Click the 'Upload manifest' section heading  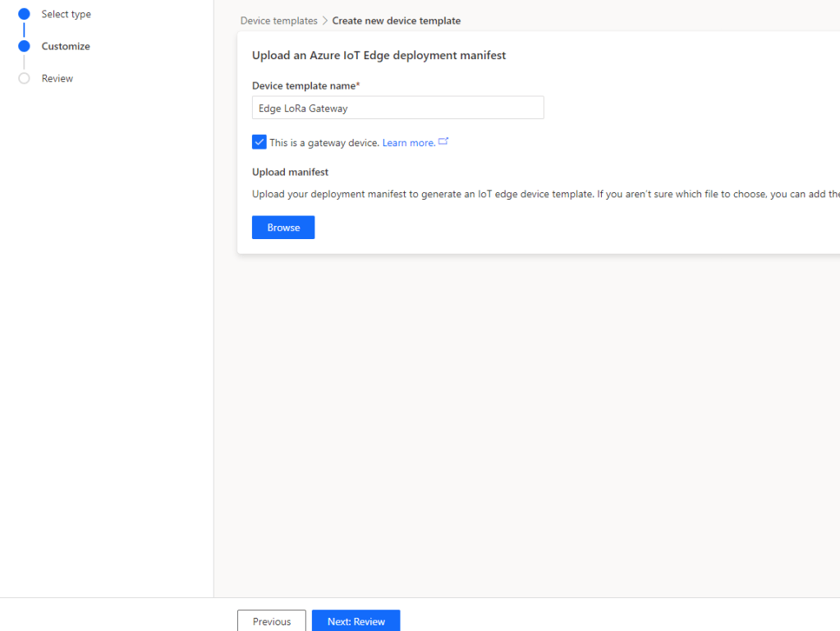pyautogui.click(x=290, y=172)
